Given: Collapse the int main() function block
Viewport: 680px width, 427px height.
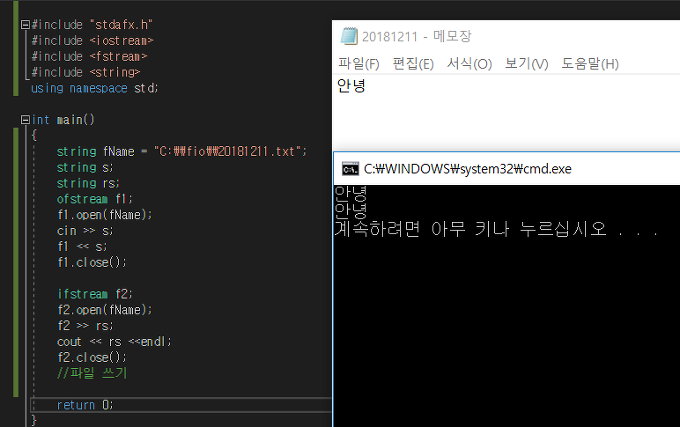Looking at the screenshot, I should point(25,120).
